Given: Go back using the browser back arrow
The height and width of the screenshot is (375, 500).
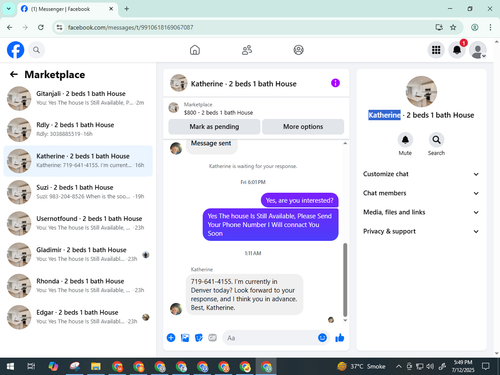Looking at the screenshot, I should coord(10,27).
